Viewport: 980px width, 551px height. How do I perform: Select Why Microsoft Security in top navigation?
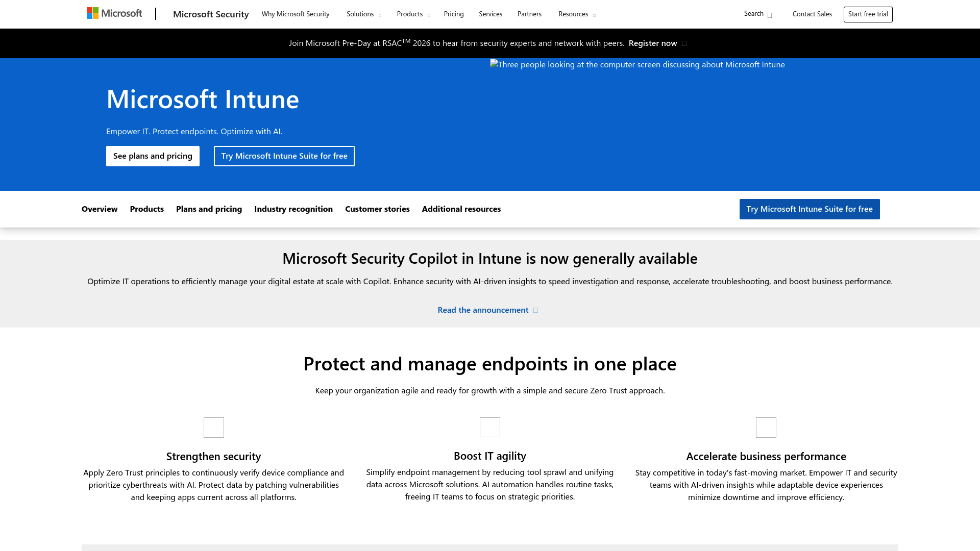[296, 14]
